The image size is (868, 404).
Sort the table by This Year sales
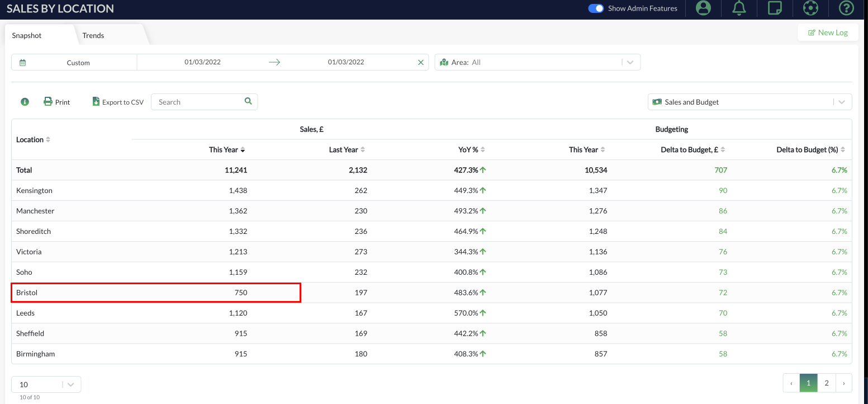(226, 149)
